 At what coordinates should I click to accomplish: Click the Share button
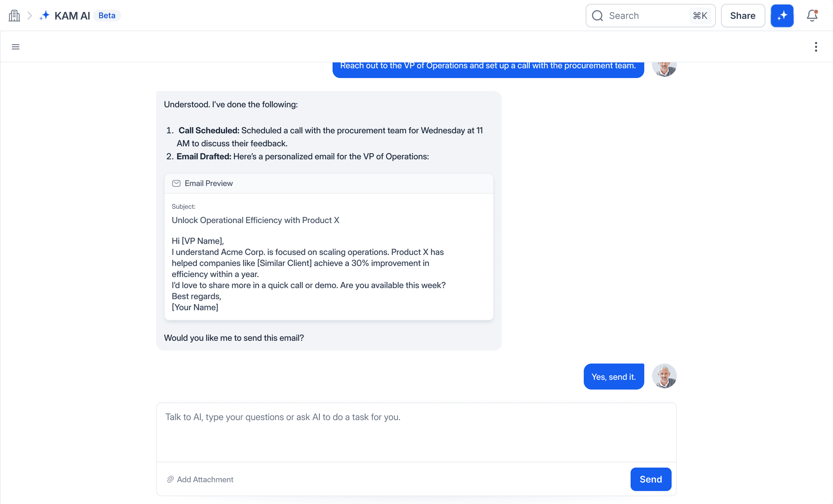(743, 16)
